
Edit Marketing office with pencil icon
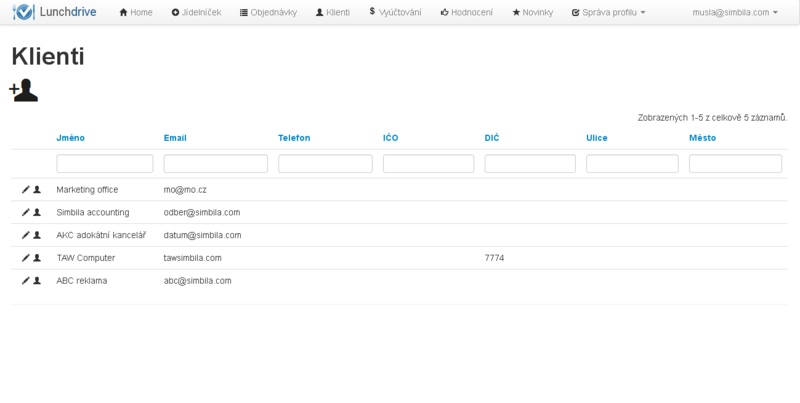[x=25, y=189]
